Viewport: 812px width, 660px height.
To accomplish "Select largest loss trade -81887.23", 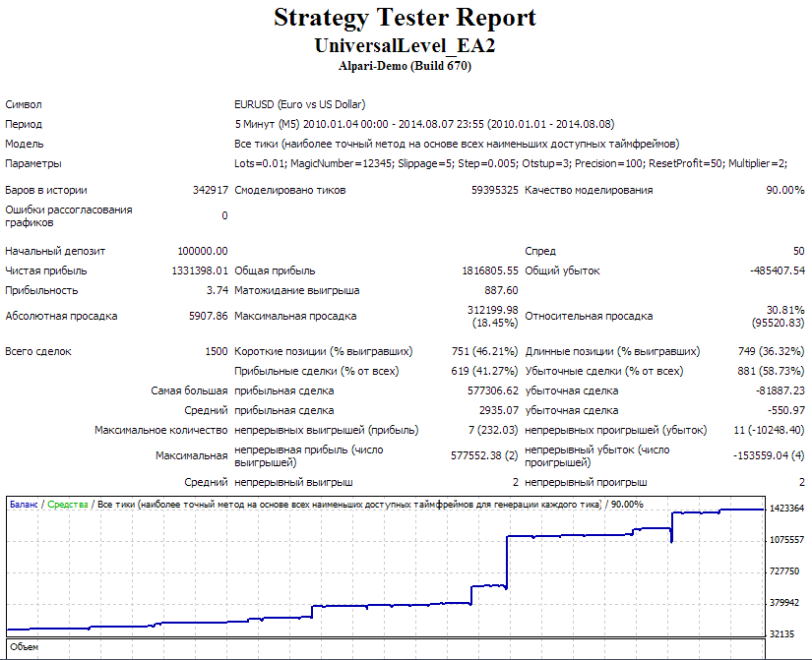I will [x=781, y=390].
